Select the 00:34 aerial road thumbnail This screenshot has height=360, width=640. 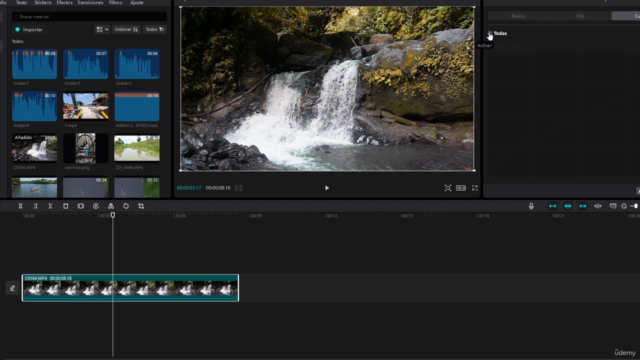point(86,187)
